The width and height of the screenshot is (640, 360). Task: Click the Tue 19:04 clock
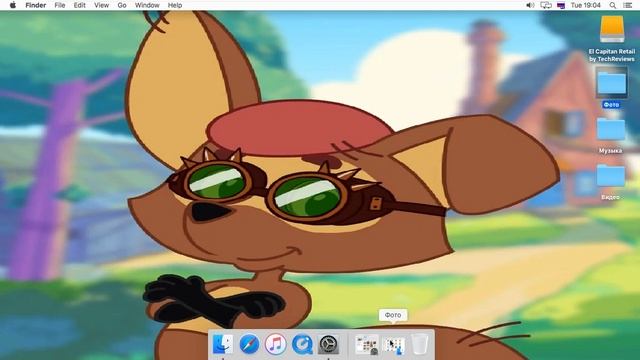[586, 5]
